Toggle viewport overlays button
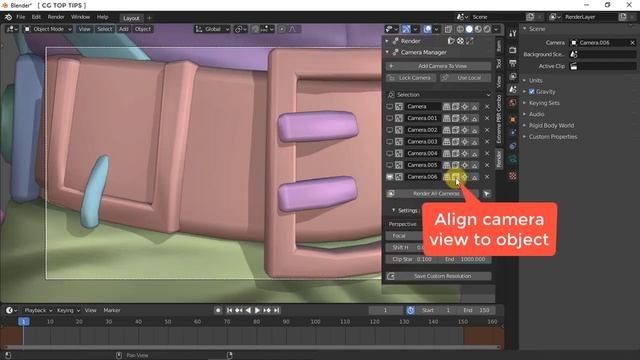The image size is (640, 360). 427,29
